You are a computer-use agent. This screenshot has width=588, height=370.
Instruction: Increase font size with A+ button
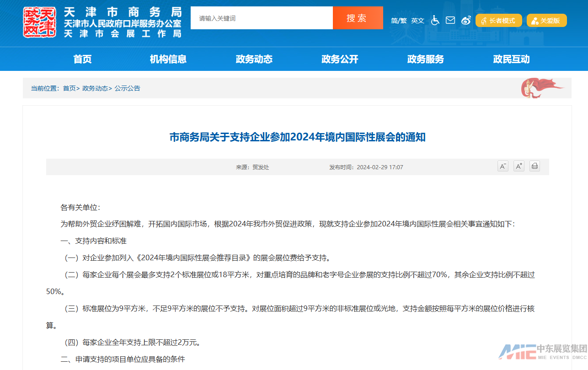click(519, 166)
